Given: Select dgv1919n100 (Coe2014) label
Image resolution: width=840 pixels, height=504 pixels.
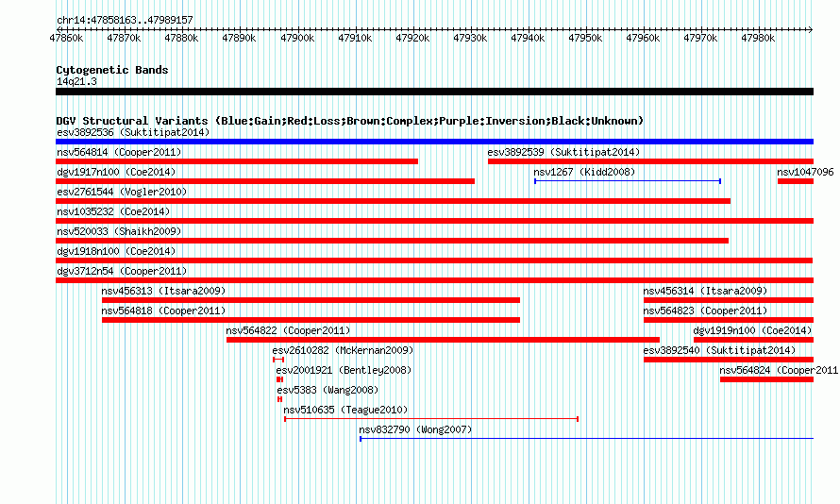Looking at the screenshot, I should point(752,331).
